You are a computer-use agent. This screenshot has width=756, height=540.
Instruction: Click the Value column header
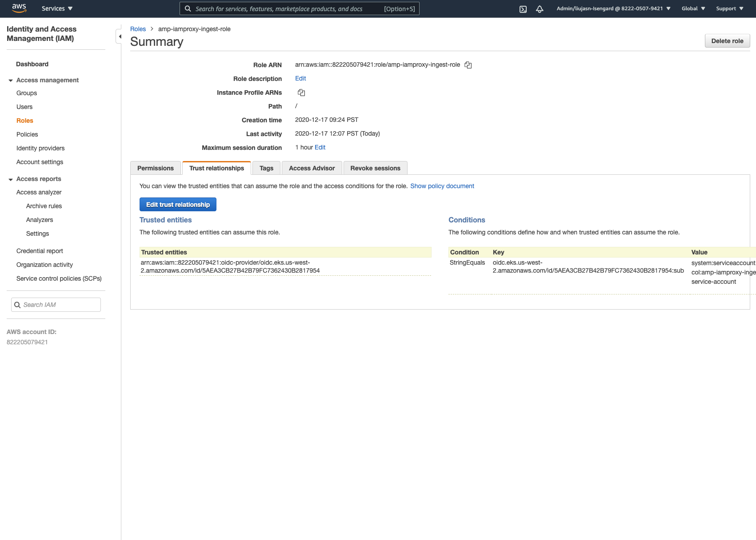click(699, 252)
